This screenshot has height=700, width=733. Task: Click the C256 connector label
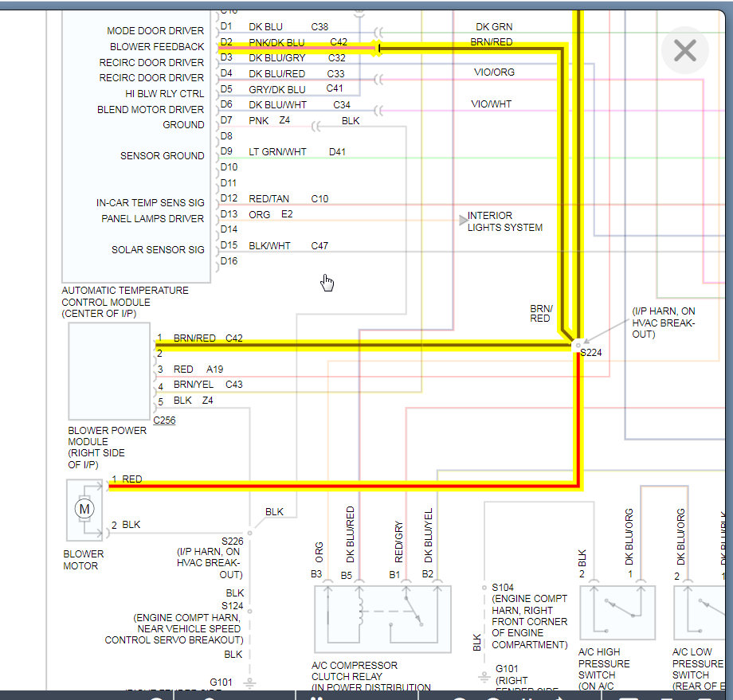164,420
